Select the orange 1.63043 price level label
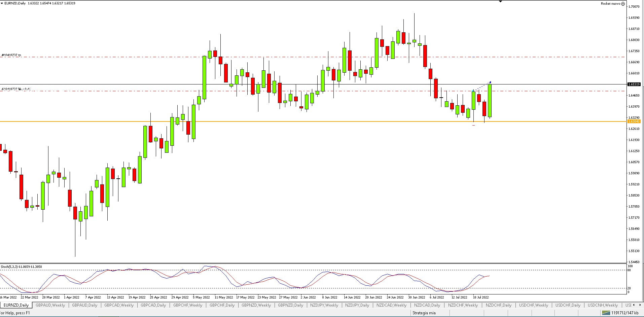The height and width of the screenshot is (317, 644). [x=634, y=121]
